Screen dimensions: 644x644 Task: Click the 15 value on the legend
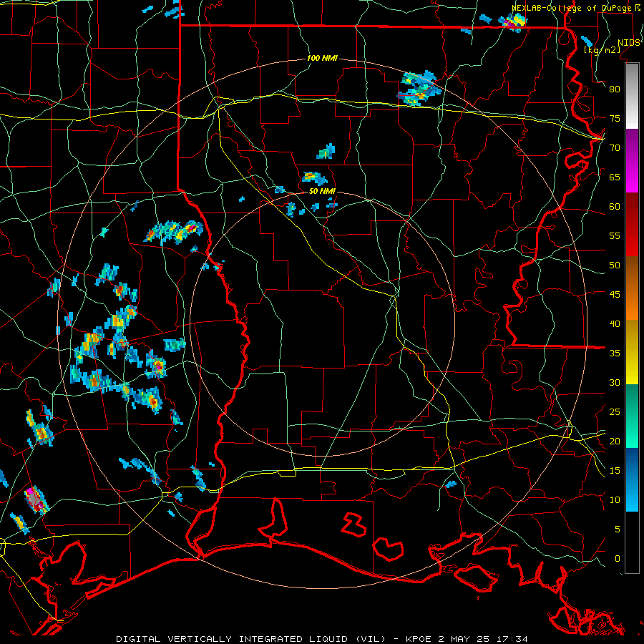615,471
